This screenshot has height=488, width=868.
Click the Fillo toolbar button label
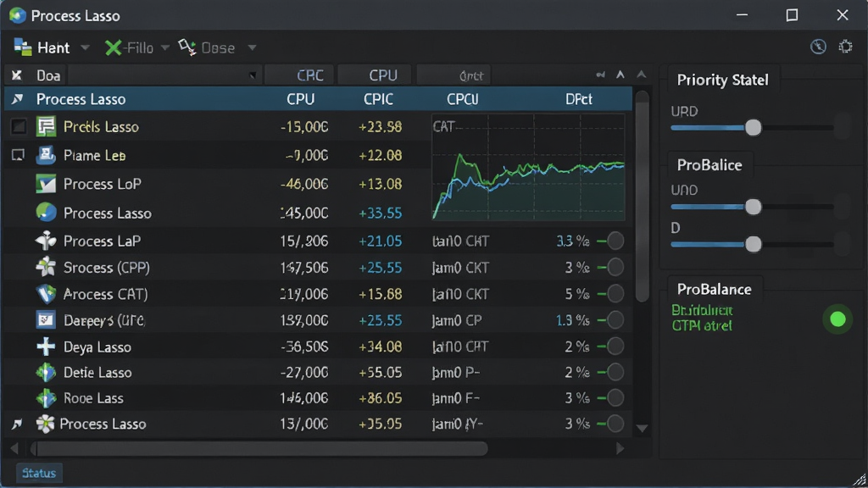pyautogui.click(x=138, y=48)
